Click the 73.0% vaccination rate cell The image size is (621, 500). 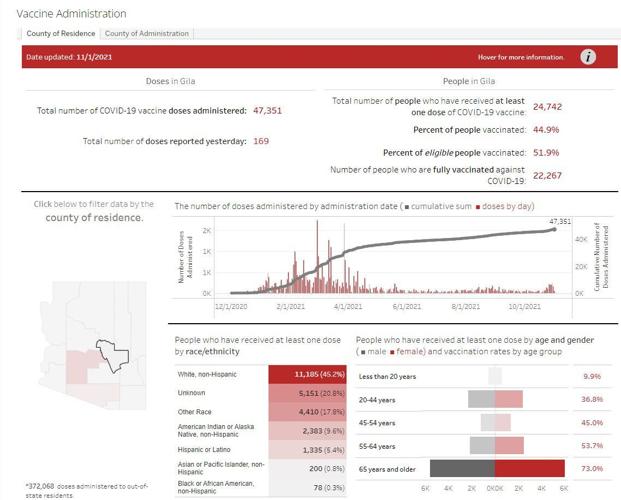(593, 468)
